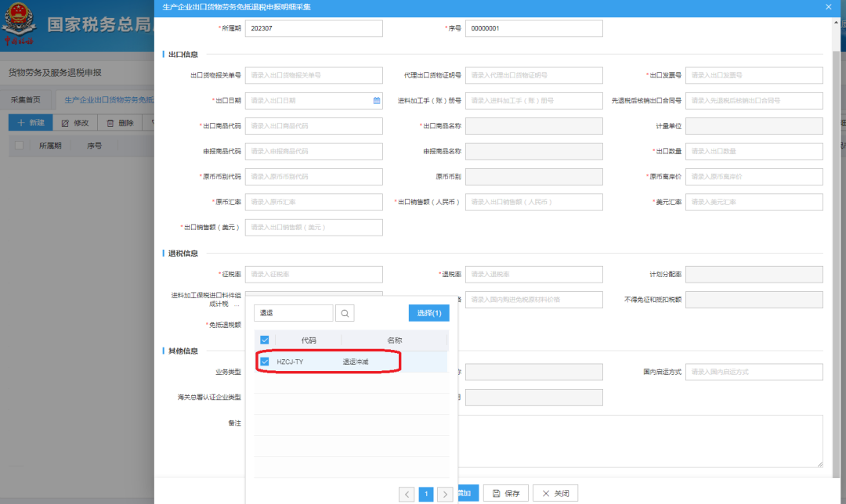
Task: Focus the 原币币别代码 input
Action: pos(314,177)
